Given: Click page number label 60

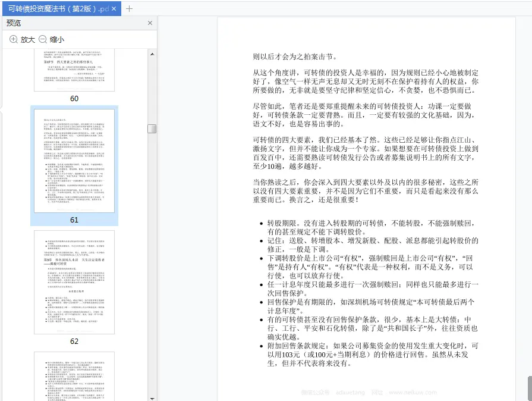Looking at the screenshot, I should [x=74, y=99].
